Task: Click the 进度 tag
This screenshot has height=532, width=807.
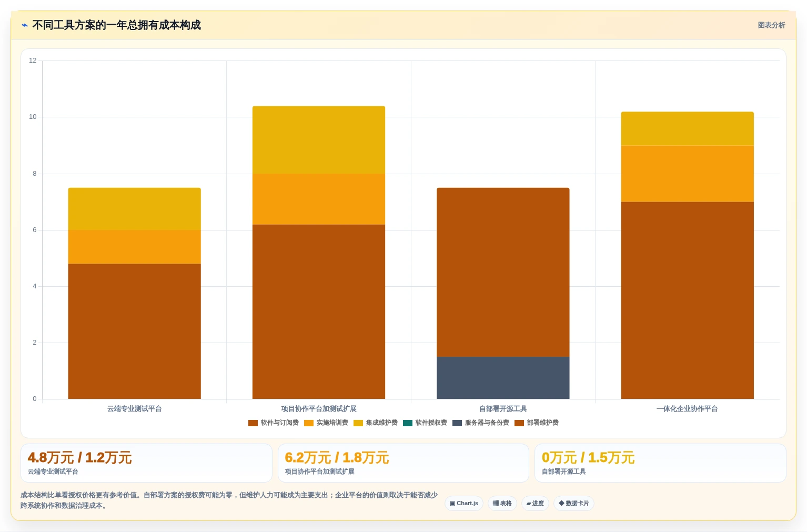Action: (535, 504)
